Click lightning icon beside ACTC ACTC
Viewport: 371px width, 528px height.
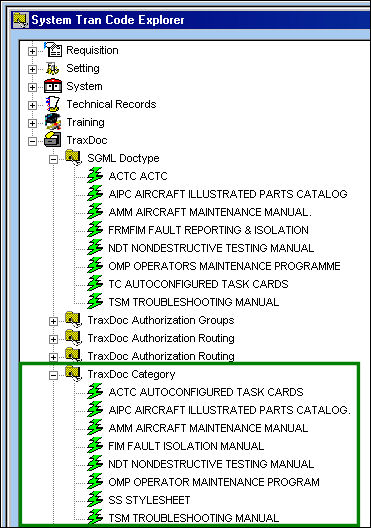[x=95, y=176]
